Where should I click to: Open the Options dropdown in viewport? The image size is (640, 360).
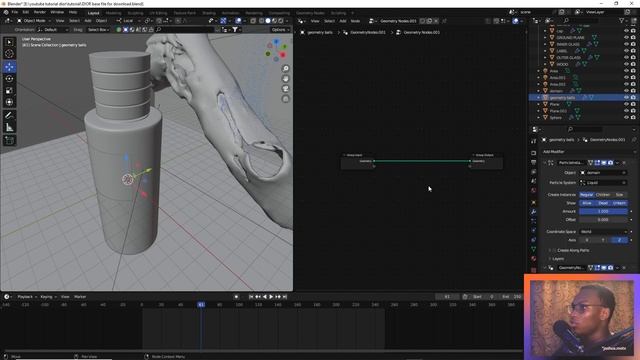pos(280,29)
